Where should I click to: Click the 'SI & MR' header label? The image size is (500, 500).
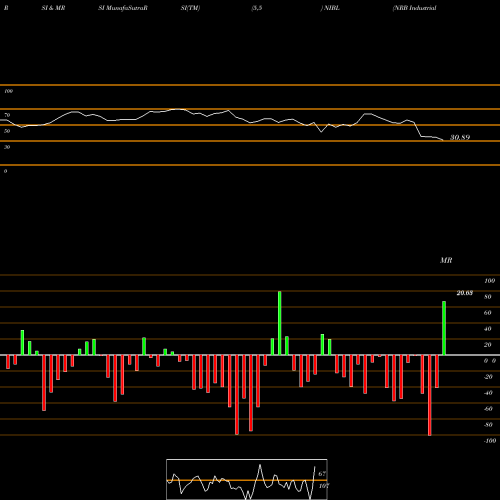tap(53, 8)
